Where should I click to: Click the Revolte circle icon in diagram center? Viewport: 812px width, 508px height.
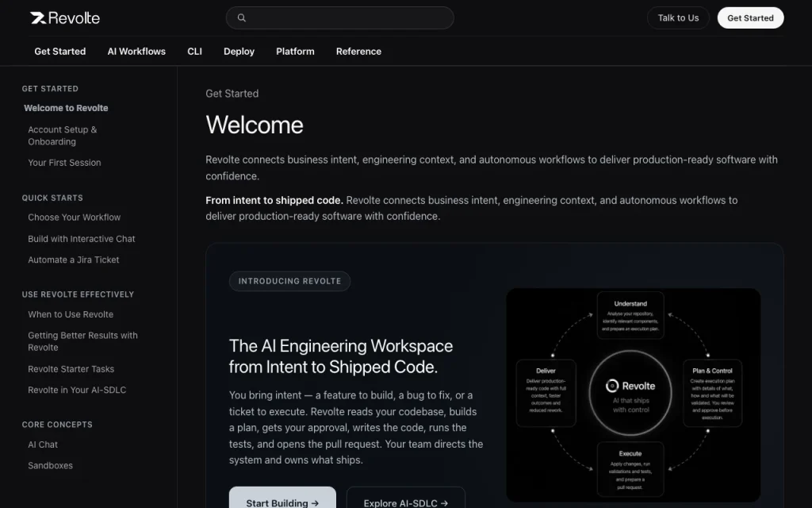click(612, 386)
